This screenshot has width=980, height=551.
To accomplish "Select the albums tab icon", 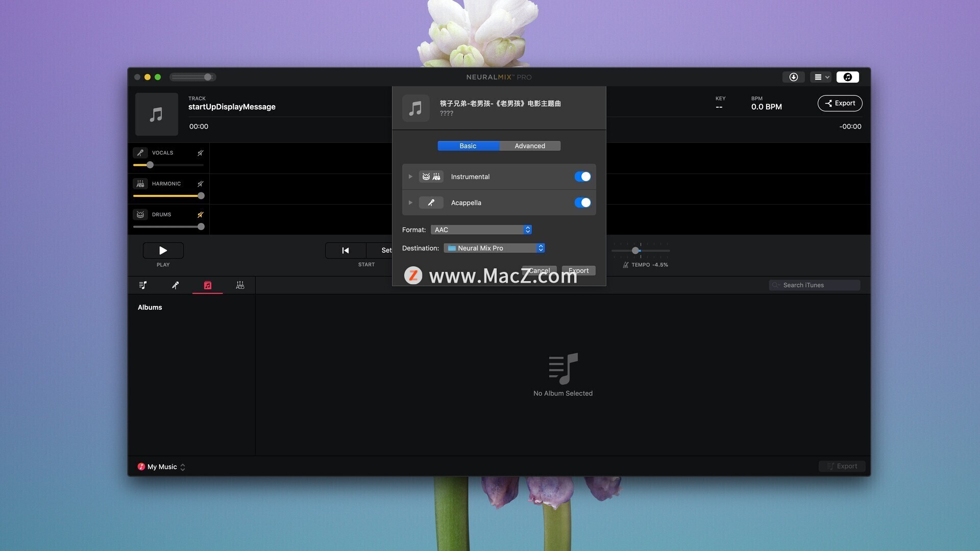I will [x=207, y=285].
